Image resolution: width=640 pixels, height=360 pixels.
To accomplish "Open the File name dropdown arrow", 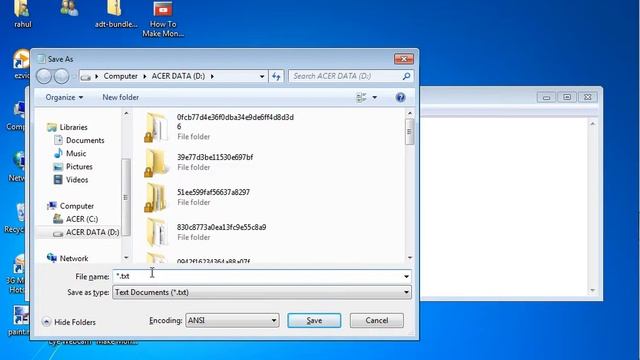I will coord(406,277).
